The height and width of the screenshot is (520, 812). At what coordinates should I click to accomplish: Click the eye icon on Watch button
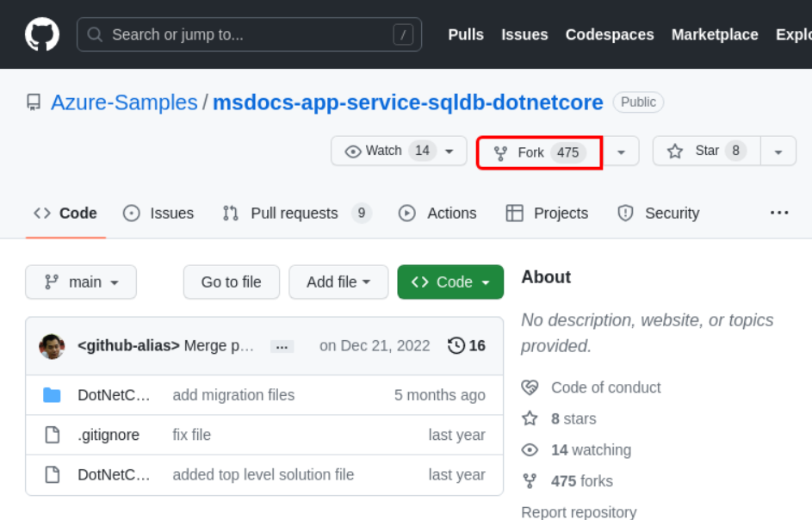[x=353, y=152]
